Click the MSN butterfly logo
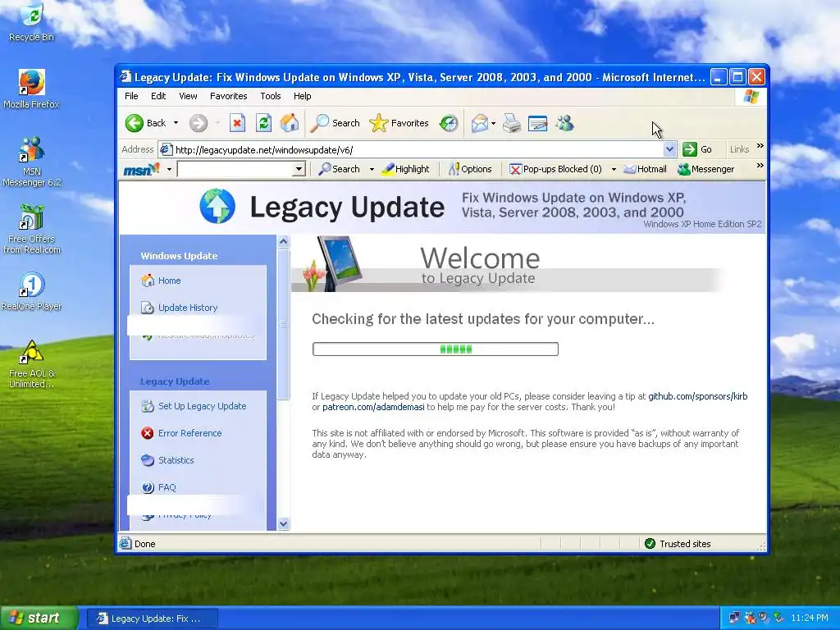 141,169
